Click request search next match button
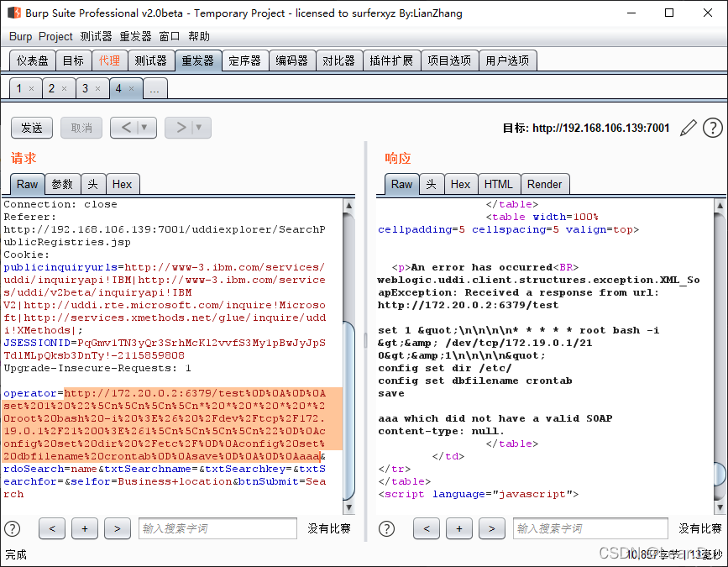 point(118,528)
